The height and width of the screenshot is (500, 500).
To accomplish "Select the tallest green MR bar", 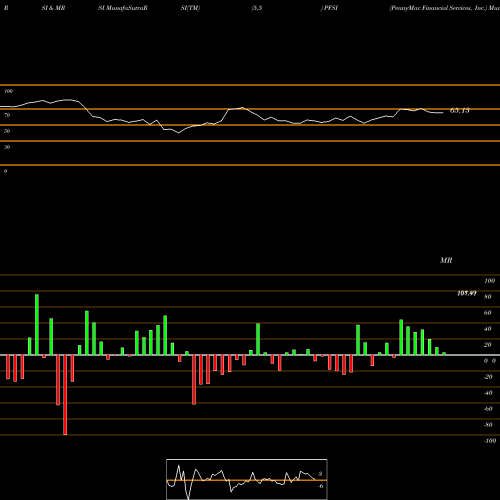I will 37,325.
